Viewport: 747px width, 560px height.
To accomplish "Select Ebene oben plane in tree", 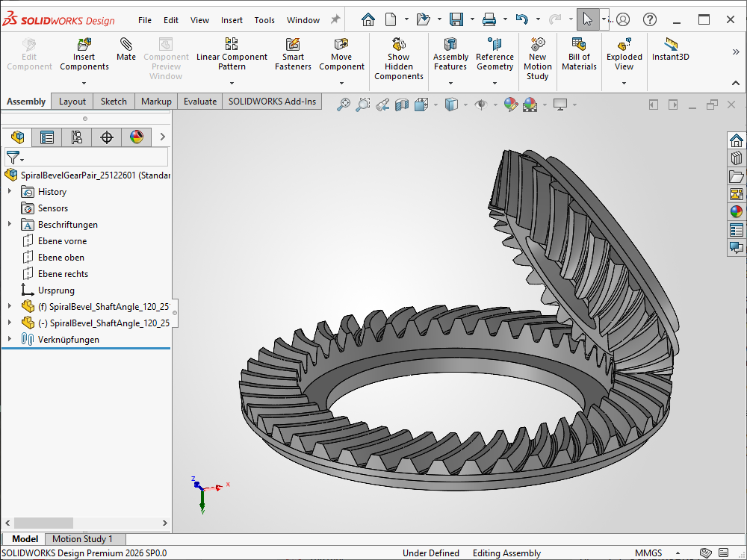I will coord(61,258).
